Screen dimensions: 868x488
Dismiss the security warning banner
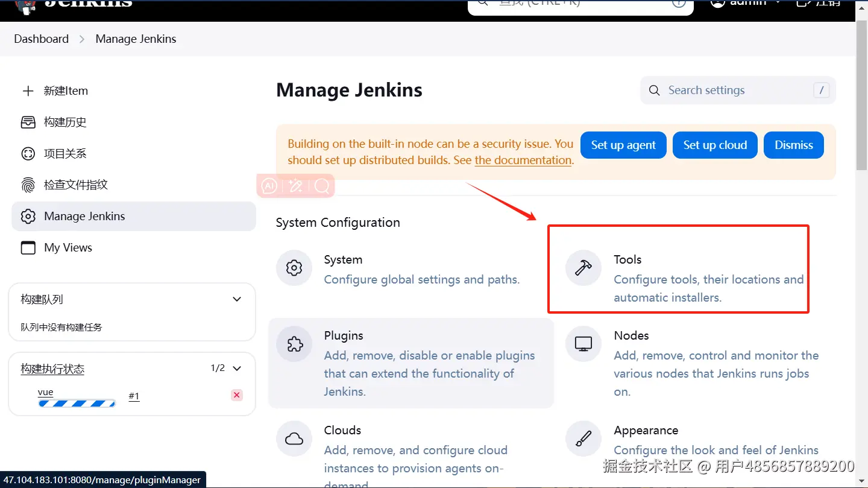click(794, 145)
